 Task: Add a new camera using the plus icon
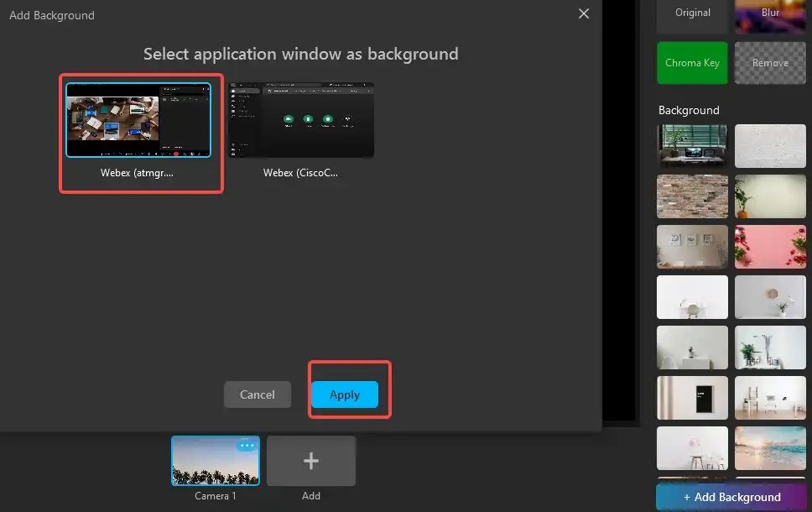[311, 460]
